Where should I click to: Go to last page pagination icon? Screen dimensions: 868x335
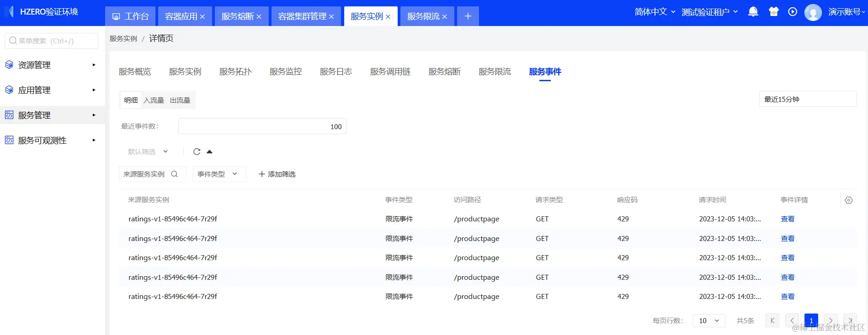[850, 320]
